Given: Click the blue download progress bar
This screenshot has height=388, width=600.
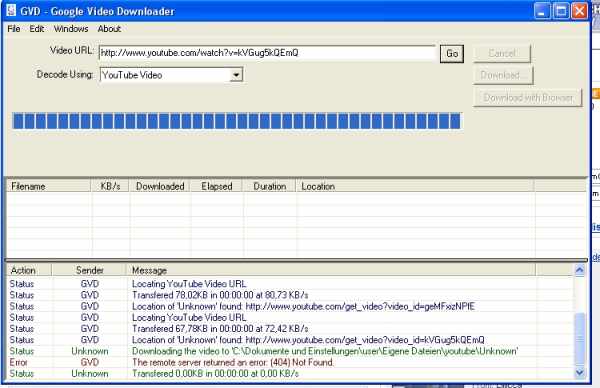Looking at the screenshot, I should (x=237, y=121).
